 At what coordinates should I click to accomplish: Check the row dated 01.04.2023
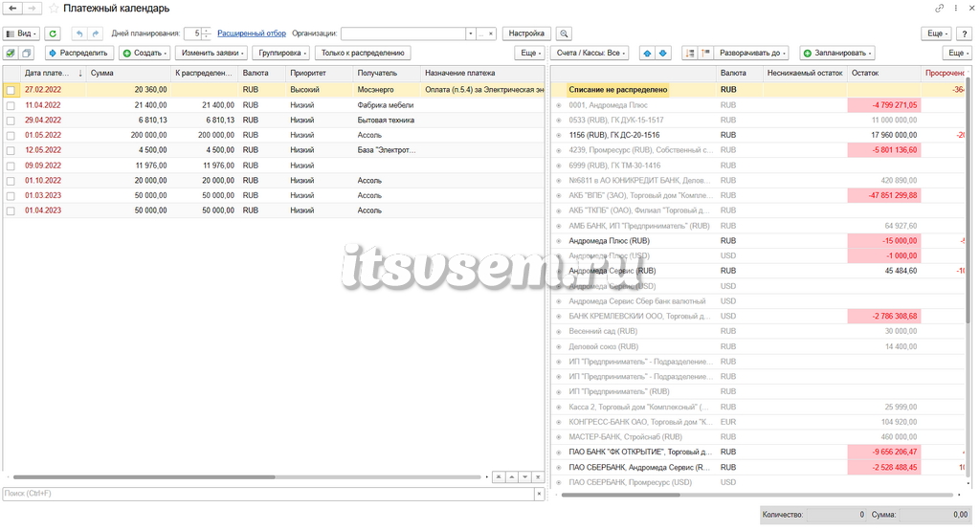click(x=11, y=211)
